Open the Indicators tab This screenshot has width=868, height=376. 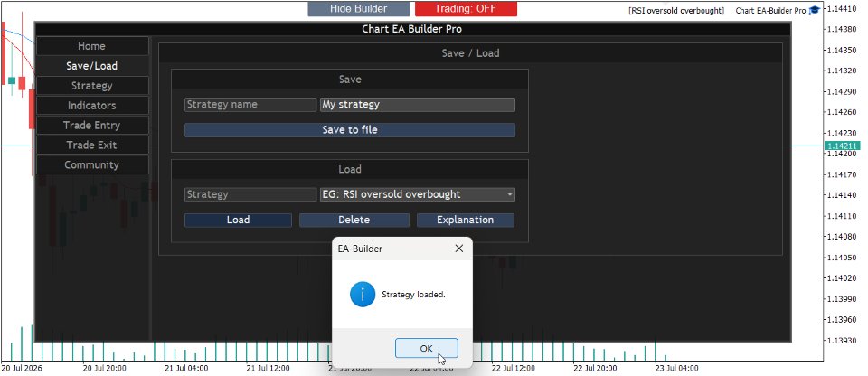point(92,105)
